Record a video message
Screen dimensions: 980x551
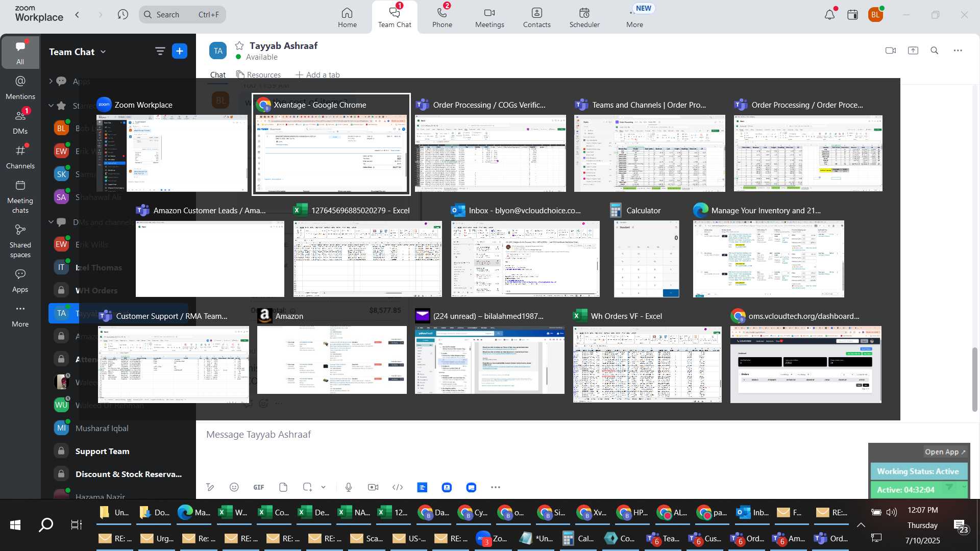click(373, 487)
